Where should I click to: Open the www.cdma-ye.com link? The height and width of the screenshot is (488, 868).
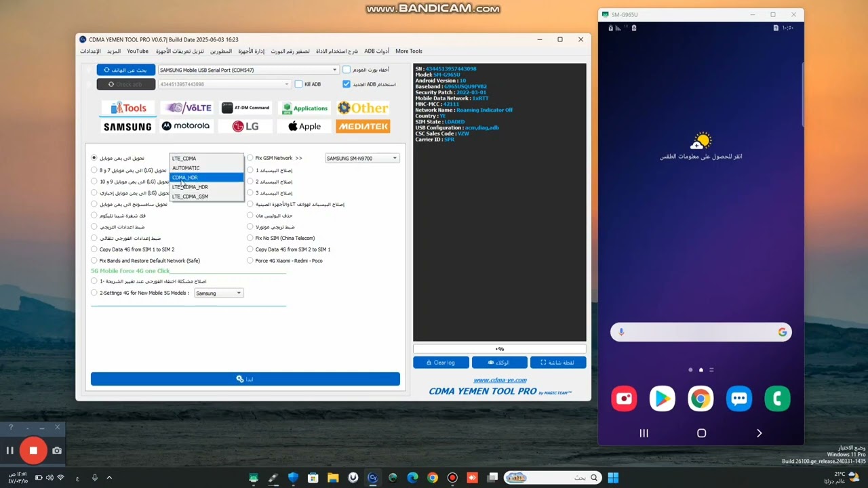pos(499,380)
